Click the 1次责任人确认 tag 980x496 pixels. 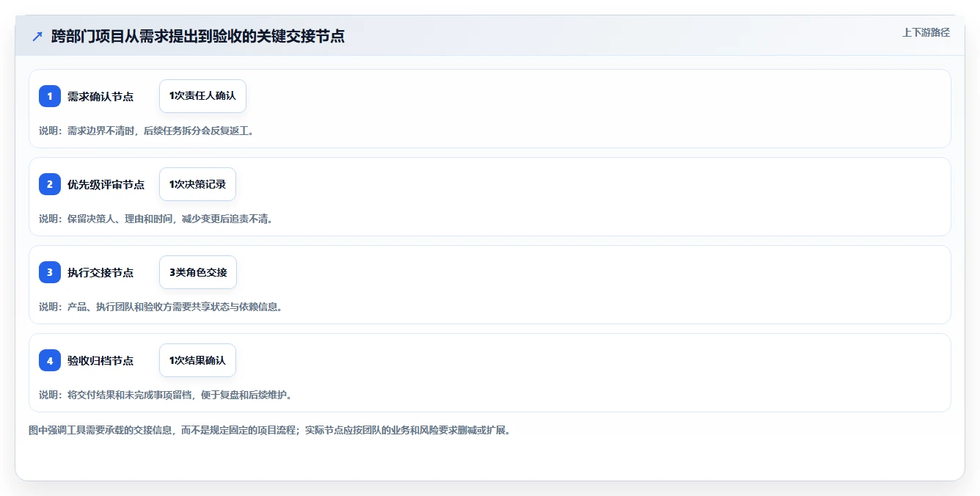pos(202,96)
